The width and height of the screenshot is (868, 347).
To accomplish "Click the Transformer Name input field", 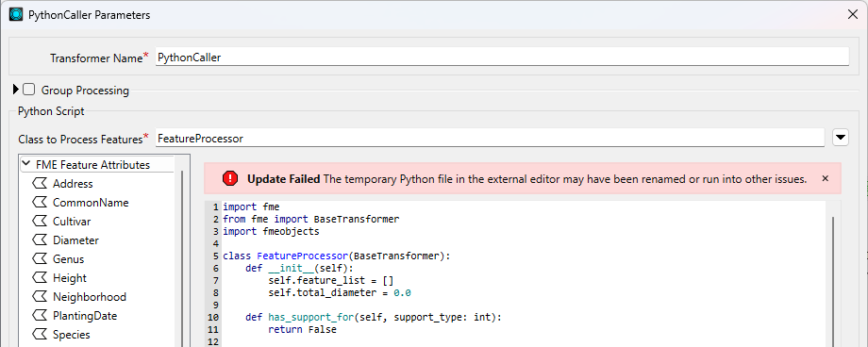I will (x=502, y=57).
